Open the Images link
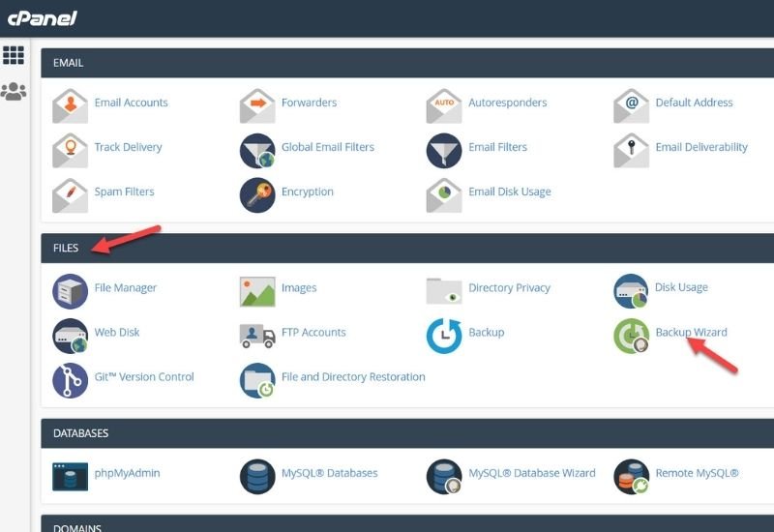This screenshot has width=774, height=532. (x=299, y=287)
